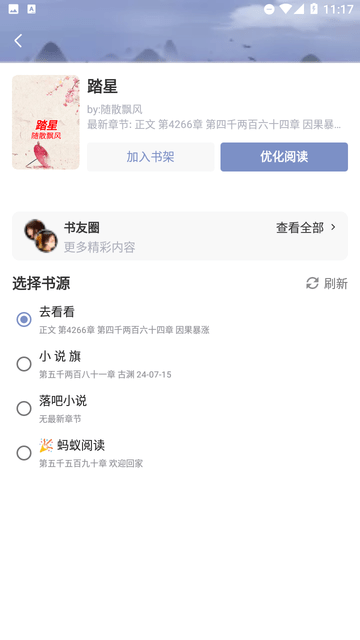Select the 落吧小说 source radio button

(x=24, y=408)
